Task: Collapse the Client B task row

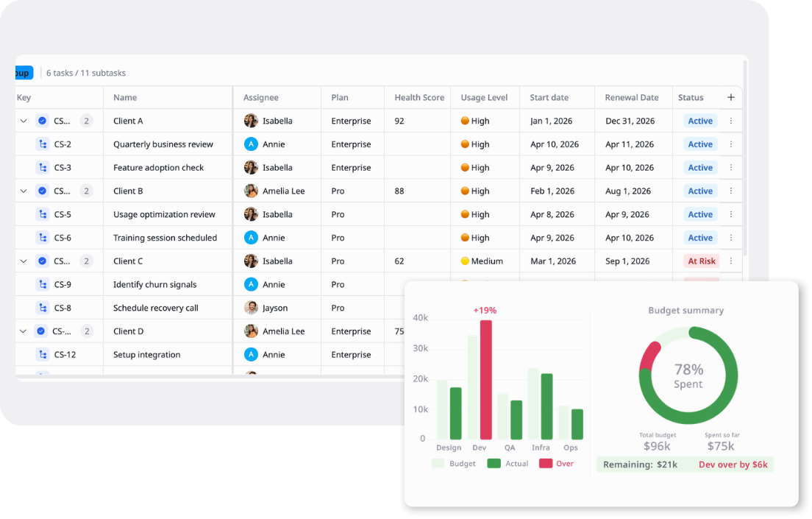Action: point(24,191)
